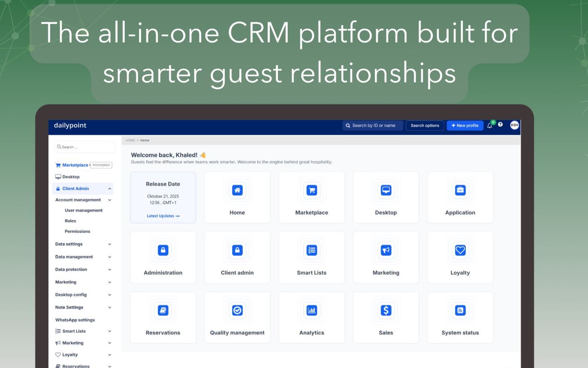Click the Desktop monitor tile icon
Image resolution: width=588 pixels, height=368 pixels.
click(386, 190)
